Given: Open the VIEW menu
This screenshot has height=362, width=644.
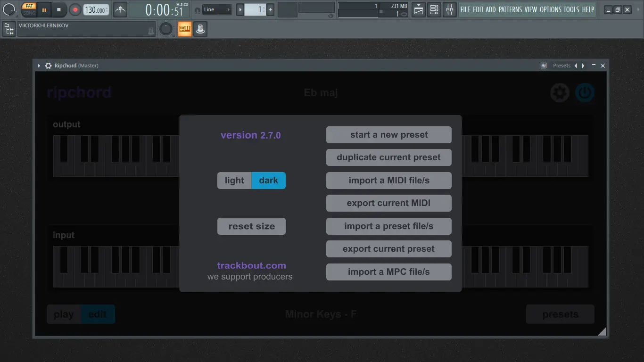Looking at the screenshot, I should pyautogui.click(x=531, y=9).
